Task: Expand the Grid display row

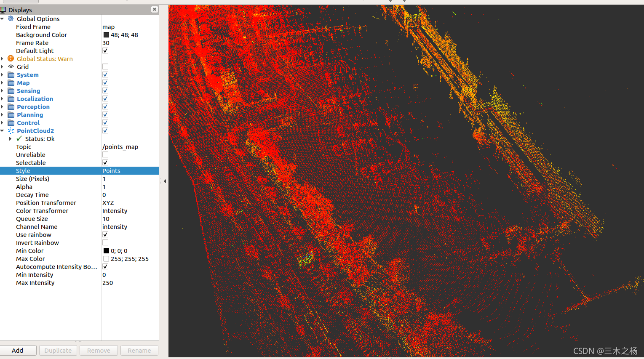Action: (2, 66)
